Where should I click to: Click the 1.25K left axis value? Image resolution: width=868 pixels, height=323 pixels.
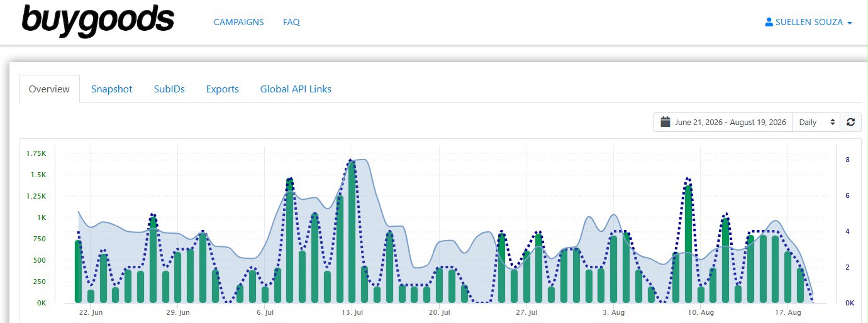pyautogui.click(x=36, y=196)
